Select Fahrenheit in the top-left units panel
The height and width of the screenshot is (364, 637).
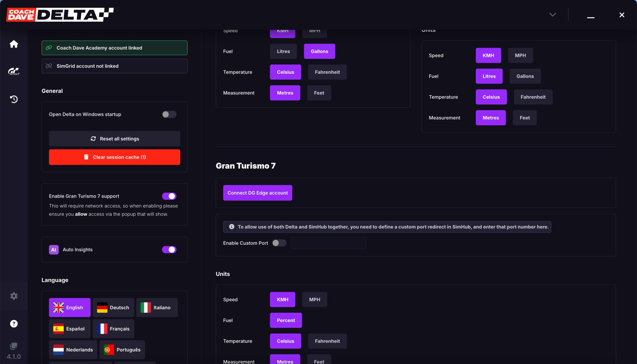click(327, 72)
